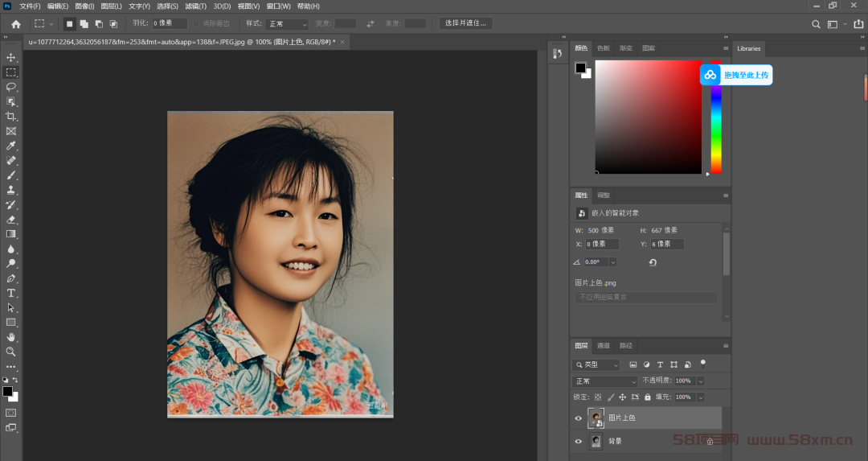Open the layer blend mode dropdown 正常
The height and width of the screenshot is (461, 868).
coord(605,381)
